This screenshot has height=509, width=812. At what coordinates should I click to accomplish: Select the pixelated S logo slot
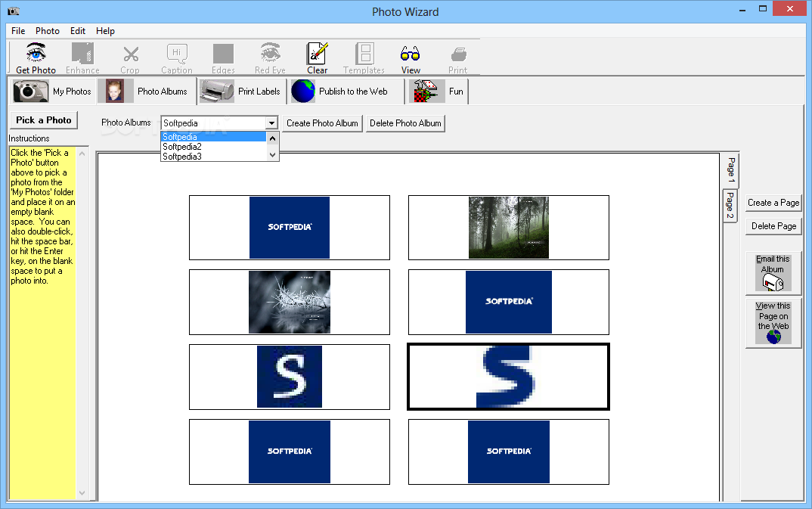[x=509, y=377]
